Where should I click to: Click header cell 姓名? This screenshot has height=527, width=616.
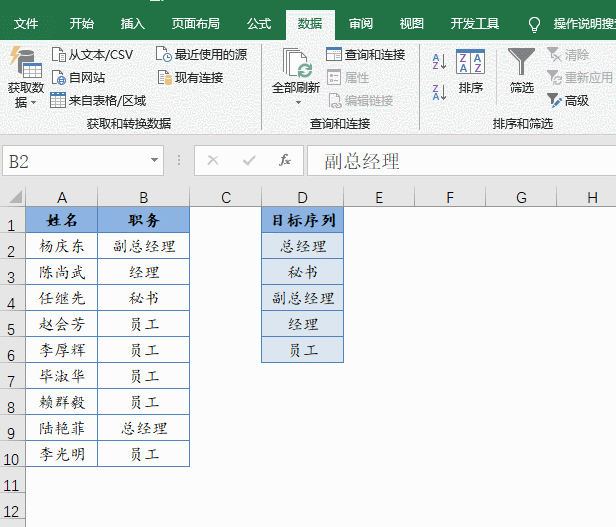click(62, 220)
